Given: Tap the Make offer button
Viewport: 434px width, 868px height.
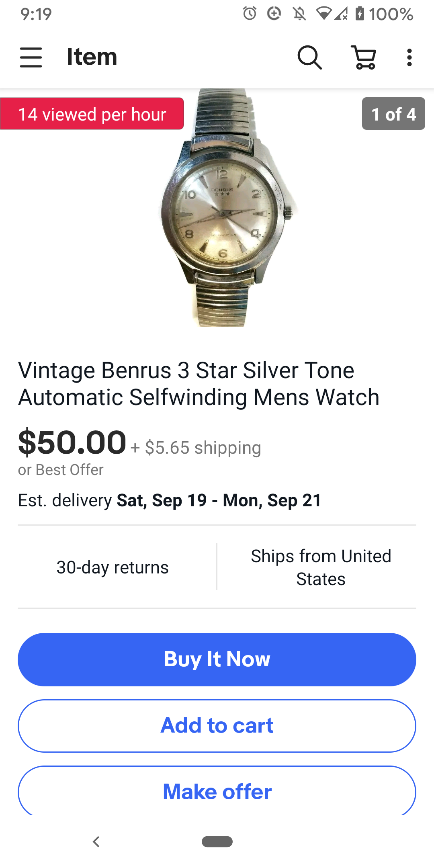Looking at the screenshot, I should 217,791.
